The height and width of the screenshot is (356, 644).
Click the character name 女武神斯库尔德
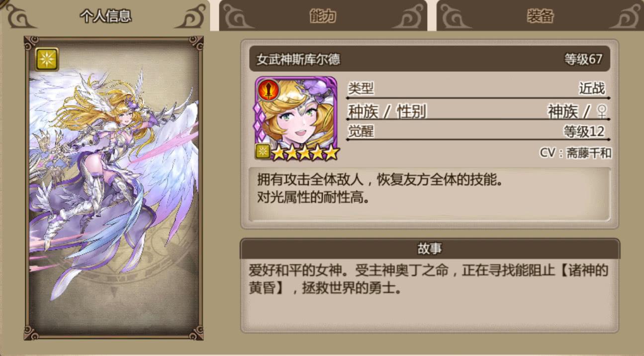[x=298, y=60]
